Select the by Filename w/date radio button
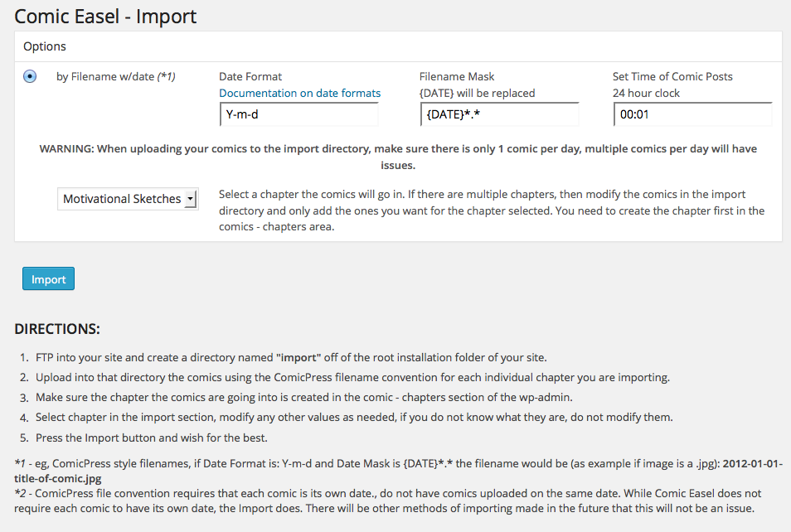 coord(30,76)
